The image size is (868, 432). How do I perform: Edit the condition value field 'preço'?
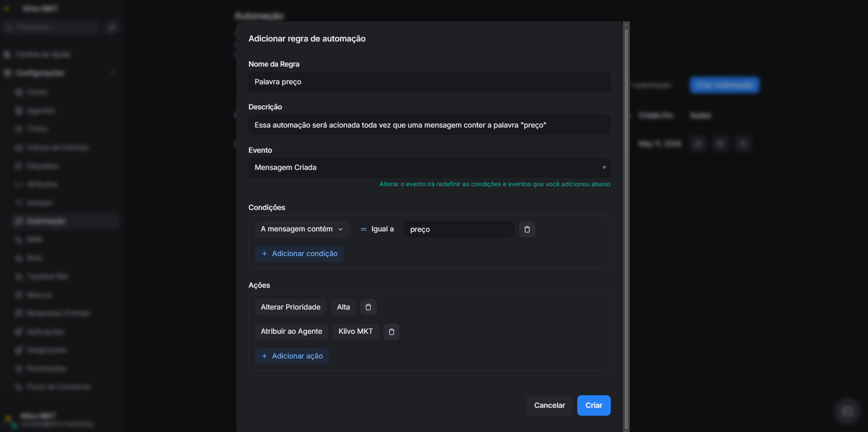(x=459, y=229)
